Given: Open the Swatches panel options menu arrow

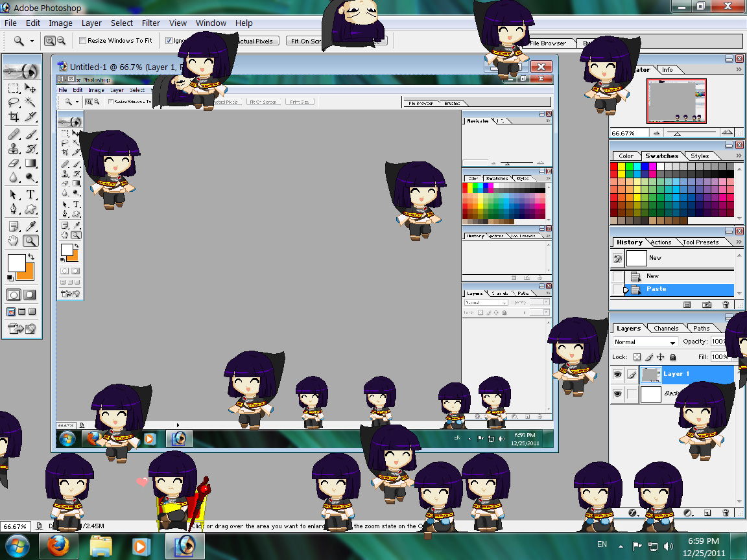Looking at the screenshot, I should [739, 156].
